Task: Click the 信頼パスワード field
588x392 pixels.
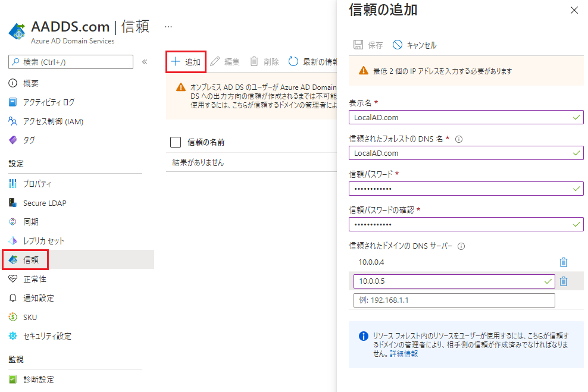Action: [x=466, y=189]
